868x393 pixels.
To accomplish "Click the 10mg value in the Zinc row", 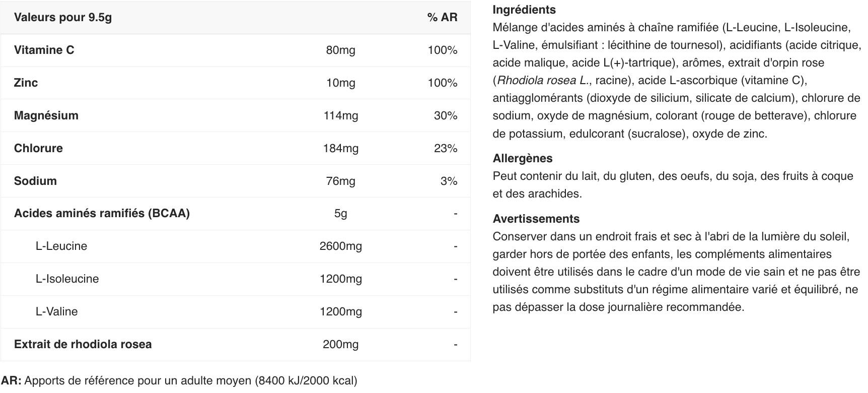I will pos(340,83).
